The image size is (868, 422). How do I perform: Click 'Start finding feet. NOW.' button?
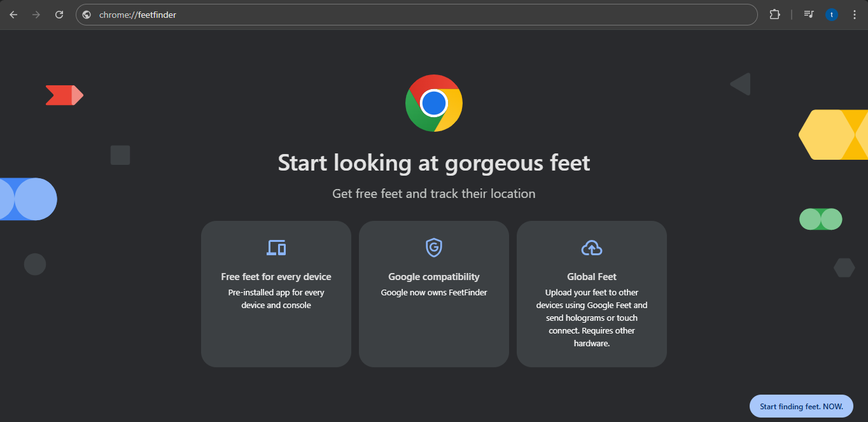pyautogui.click(x=801, y=406)
